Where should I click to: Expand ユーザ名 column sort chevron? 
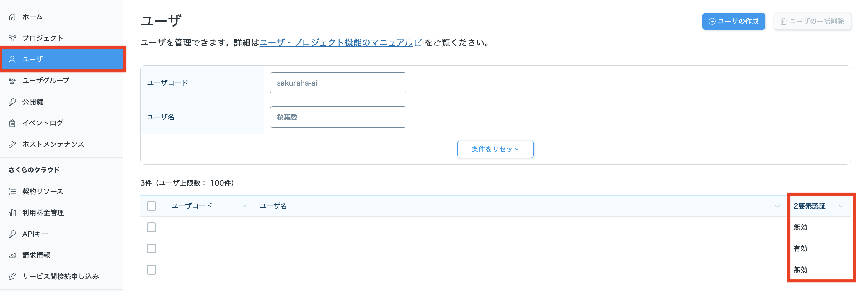pyautogui.click(x=777, y=206)
